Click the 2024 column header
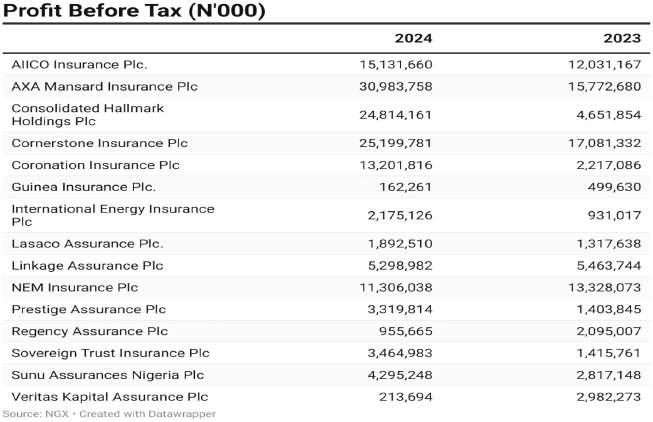Screen dimensions: 653x422 pos(413,38)
